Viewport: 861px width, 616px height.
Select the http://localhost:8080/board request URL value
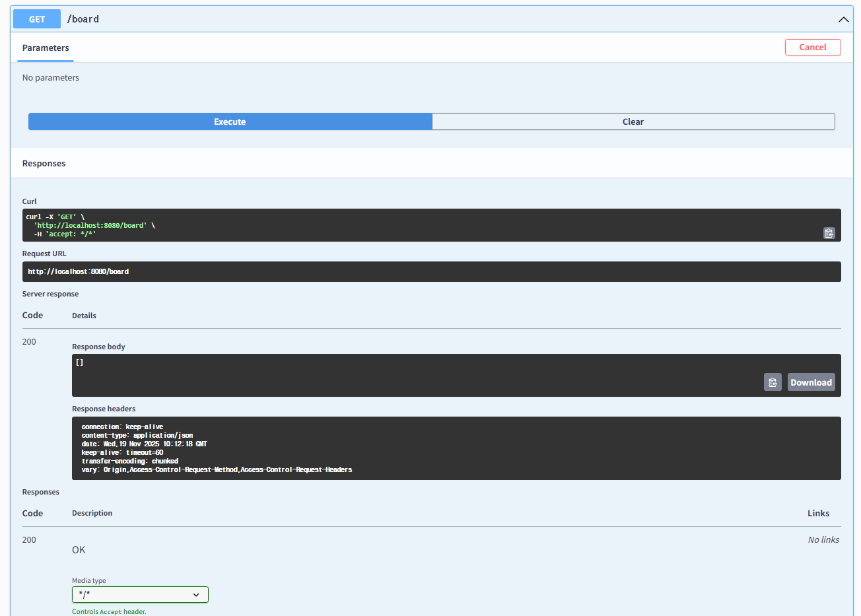pyautogui.click(x=79, y=271)
